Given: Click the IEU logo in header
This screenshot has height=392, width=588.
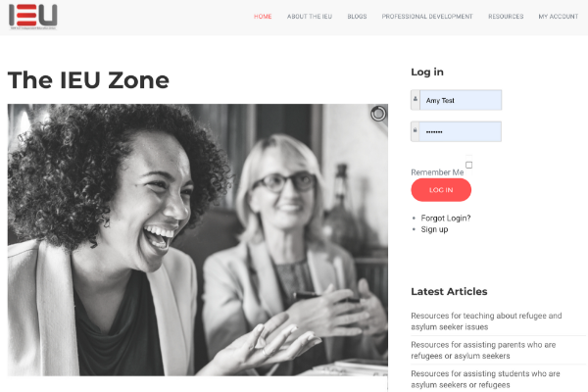Looking at the screenshot, I should (x=33, y=17).
